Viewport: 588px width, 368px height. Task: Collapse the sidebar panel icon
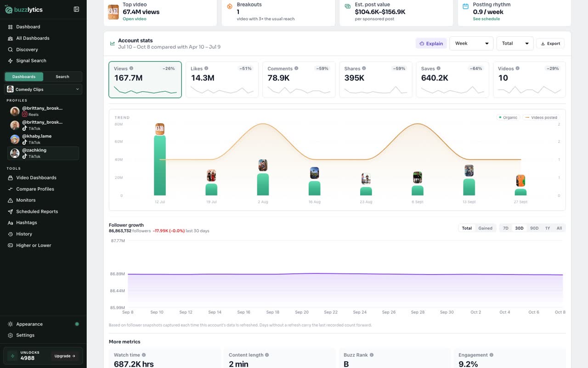[76, 9]
